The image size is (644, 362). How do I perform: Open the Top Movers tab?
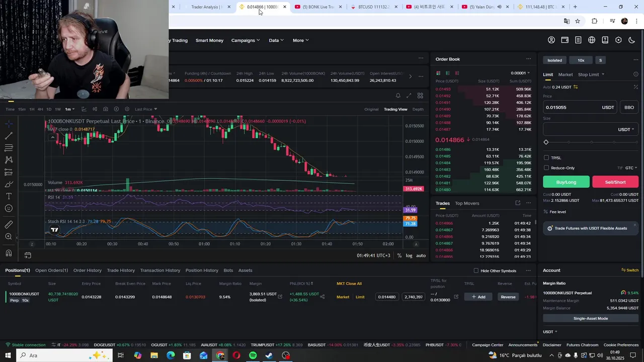click(x=467, y=203)
